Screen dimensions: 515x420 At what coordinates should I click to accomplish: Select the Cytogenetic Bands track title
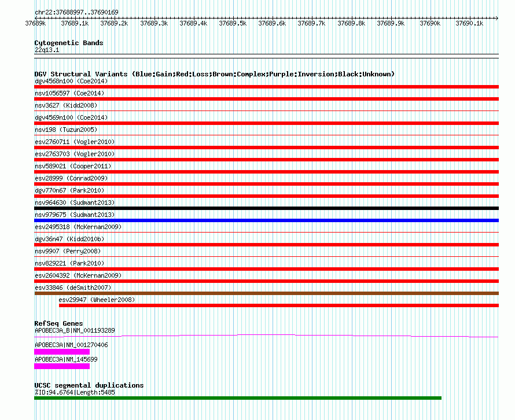click(69, 43)
